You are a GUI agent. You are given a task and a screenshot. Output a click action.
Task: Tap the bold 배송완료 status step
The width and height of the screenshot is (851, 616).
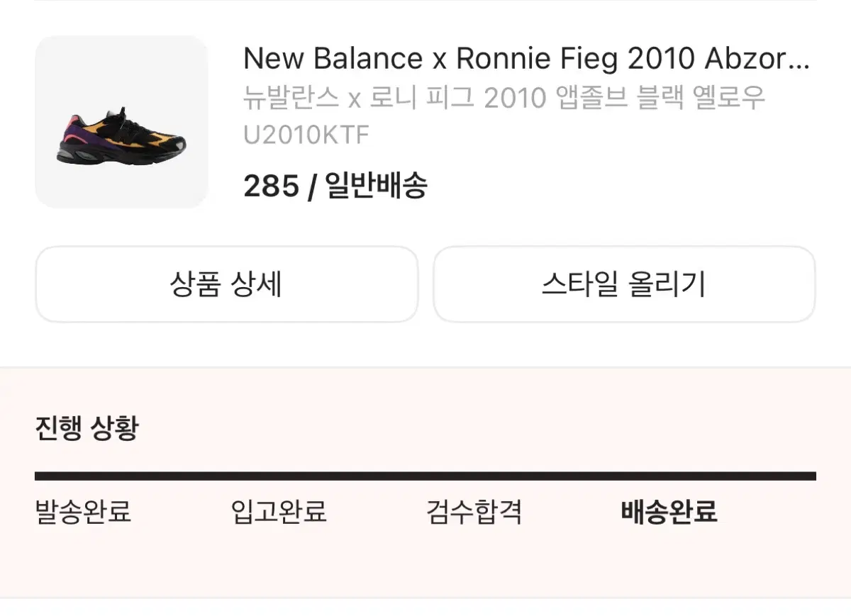669,511
